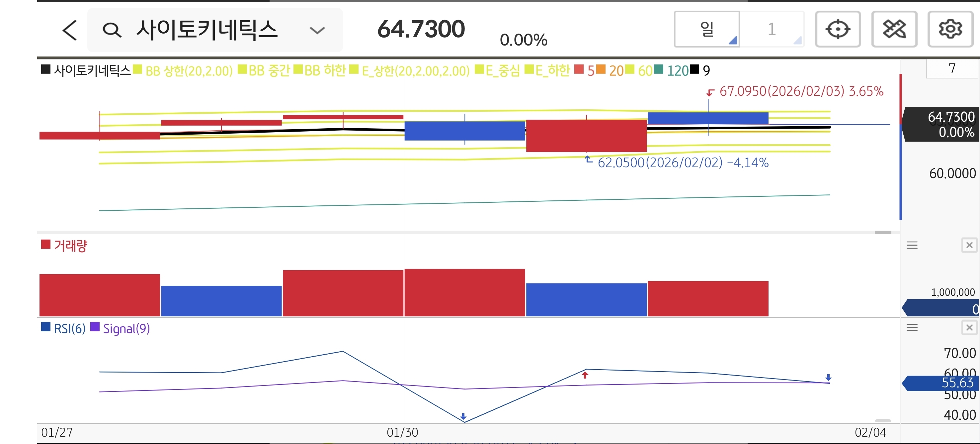980x444 pixels.
Task: Tap the back arrow icon
Action: 70,30
